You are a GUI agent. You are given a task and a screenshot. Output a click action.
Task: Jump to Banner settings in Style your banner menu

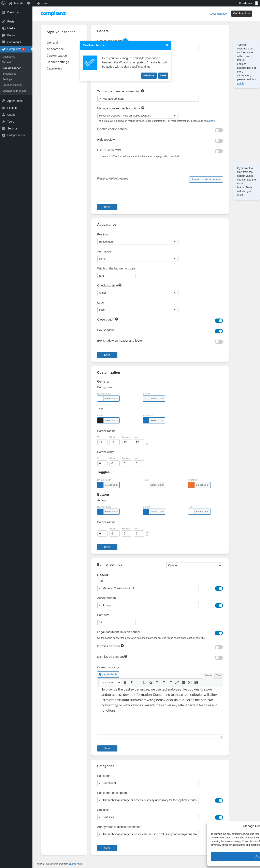click(58, 62)
